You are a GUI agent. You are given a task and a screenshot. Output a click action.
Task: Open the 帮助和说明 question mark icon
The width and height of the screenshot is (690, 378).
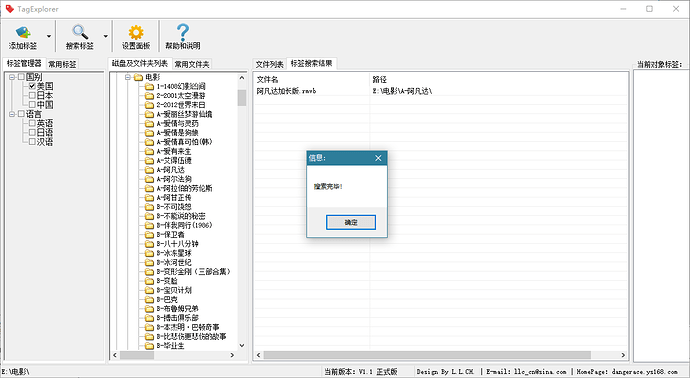tap(183, 32)
